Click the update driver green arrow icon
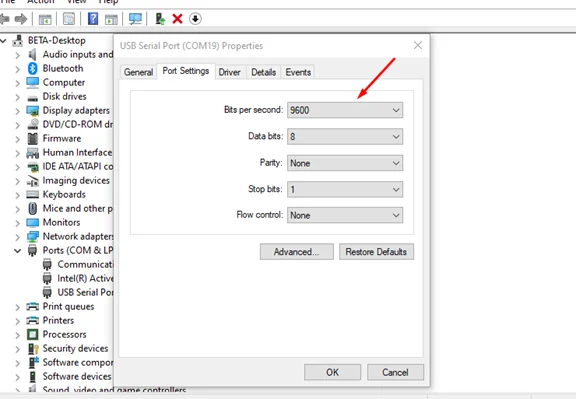 160,19
